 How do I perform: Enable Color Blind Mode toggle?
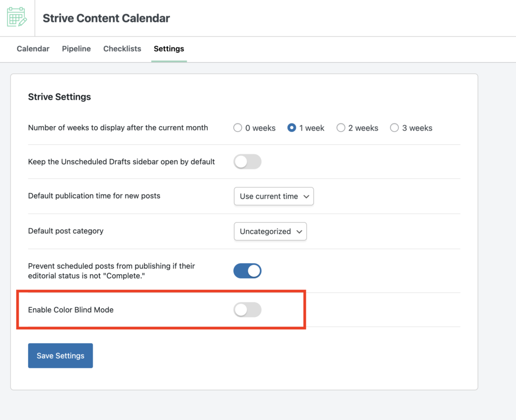(247, 310)
